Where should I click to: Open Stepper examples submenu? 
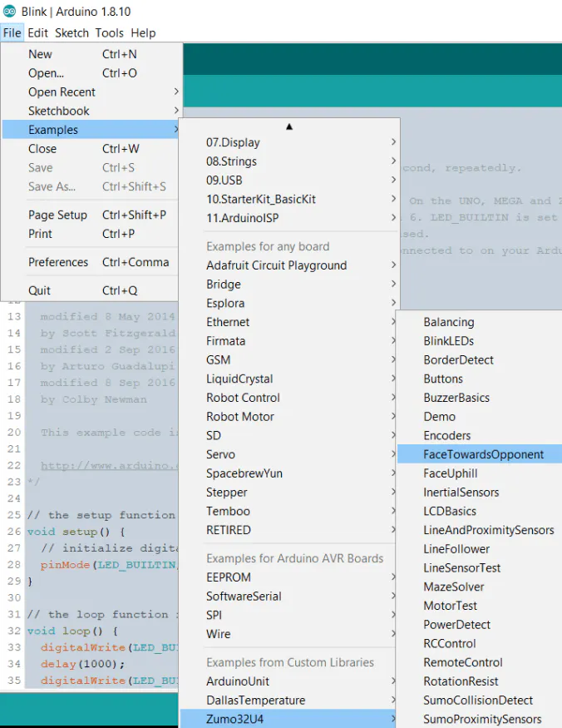click(288, 493)
